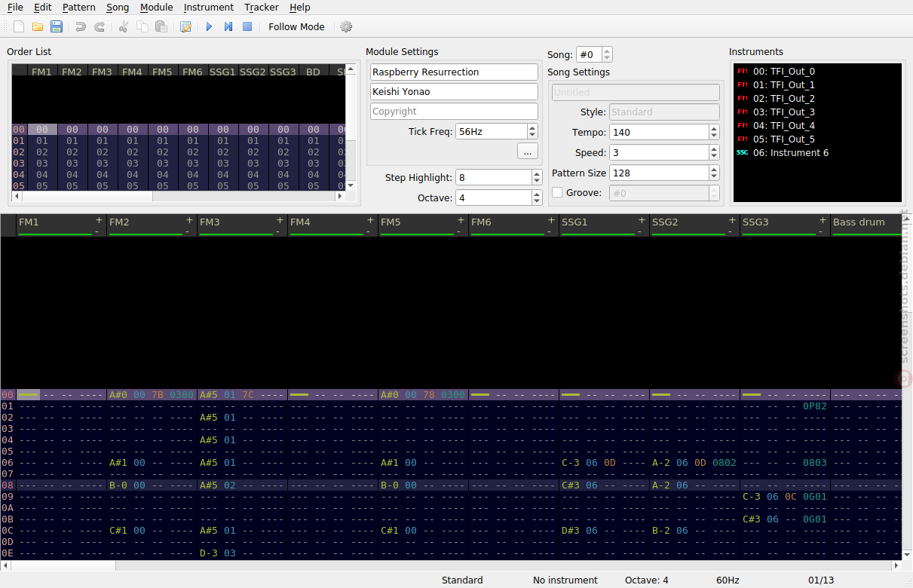This screenshot has height=588, width=913.
Task: Open the File menu
Action: click(x=15, y=7)
